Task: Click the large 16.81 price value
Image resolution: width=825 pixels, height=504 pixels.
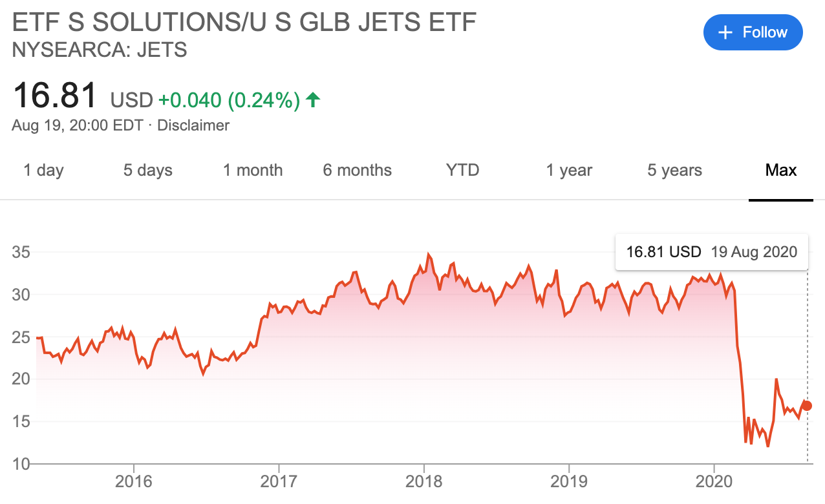Action: pos(55,96)
